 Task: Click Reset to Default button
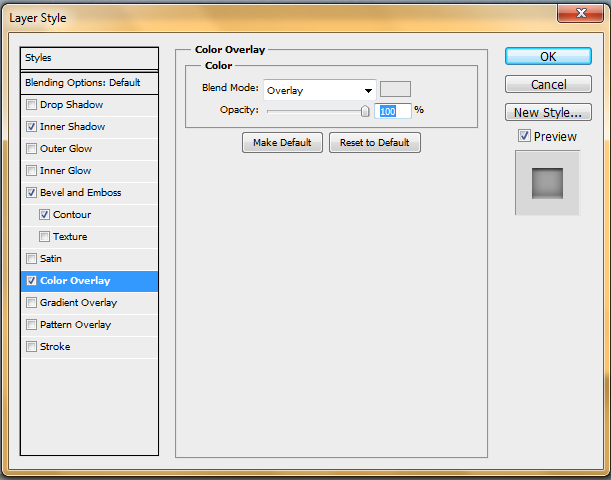click(x=374, y=143)
